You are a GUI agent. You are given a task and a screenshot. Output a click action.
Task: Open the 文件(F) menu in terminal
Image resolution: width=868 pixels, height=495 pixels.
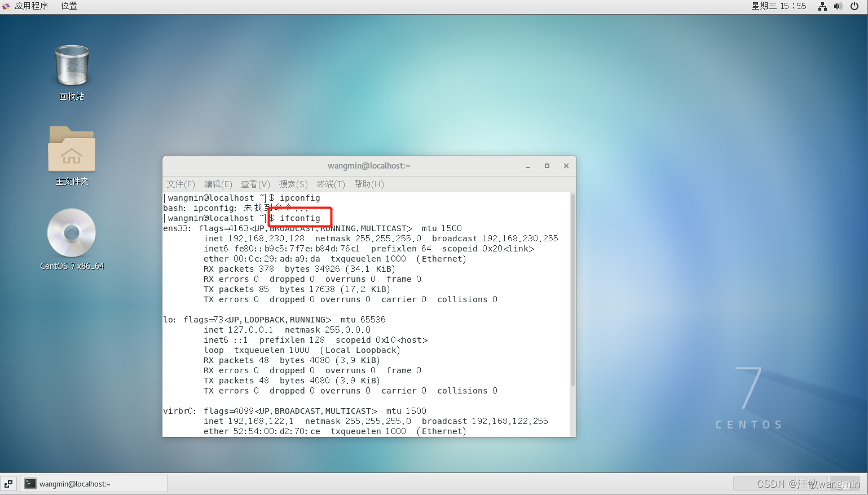(x=180, y=184)
